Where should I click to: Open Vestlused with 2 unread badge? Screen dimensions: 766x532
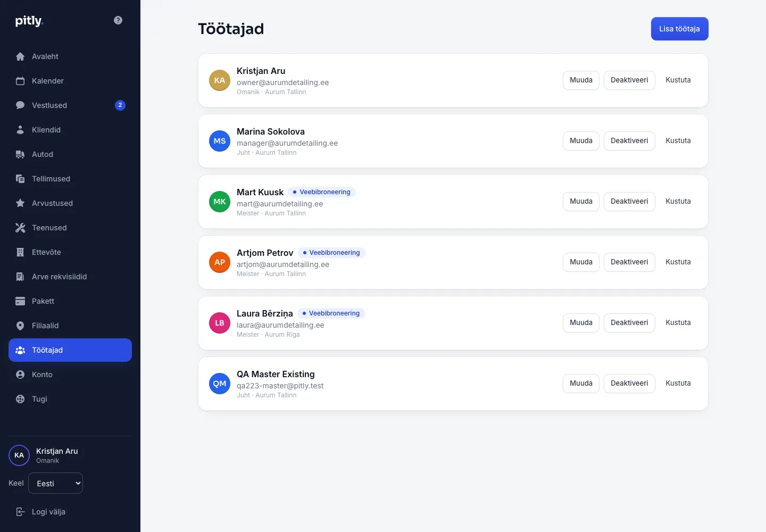70,105
